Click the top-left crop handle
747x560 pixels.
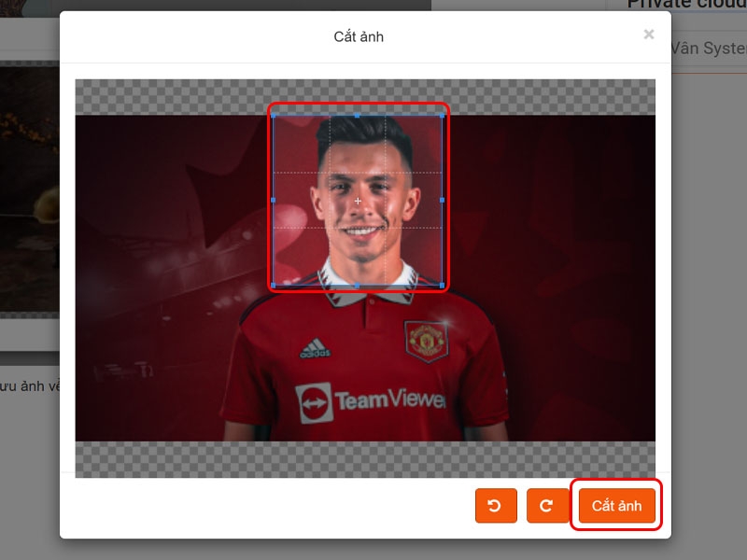pyautogui.click(x=273, y=116)
